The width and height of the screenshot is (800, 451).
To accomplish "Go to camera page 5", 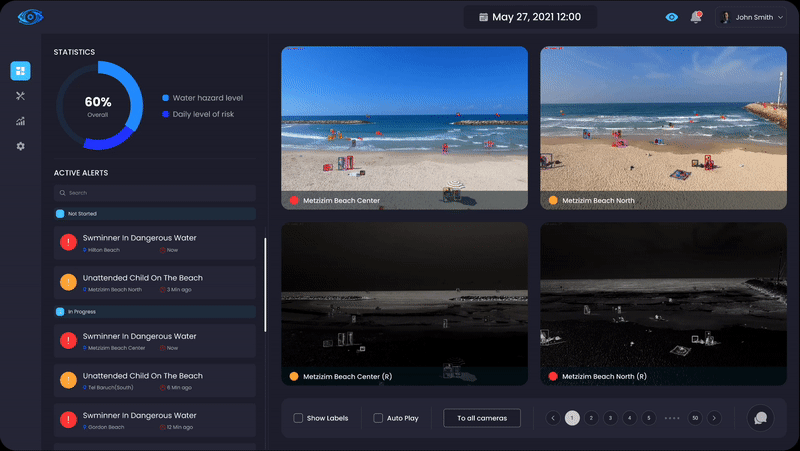I will (649, 418).
